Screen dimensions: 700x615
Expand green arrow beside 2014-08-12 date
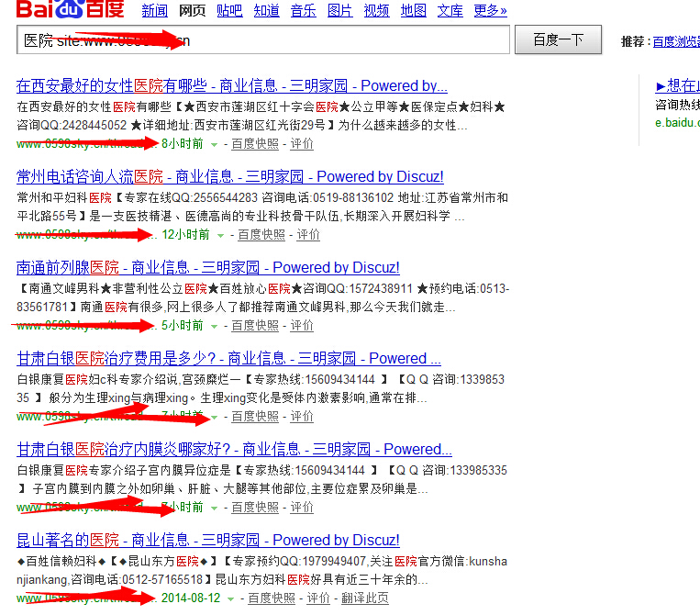pyautogui.click(x=232, y=598)
